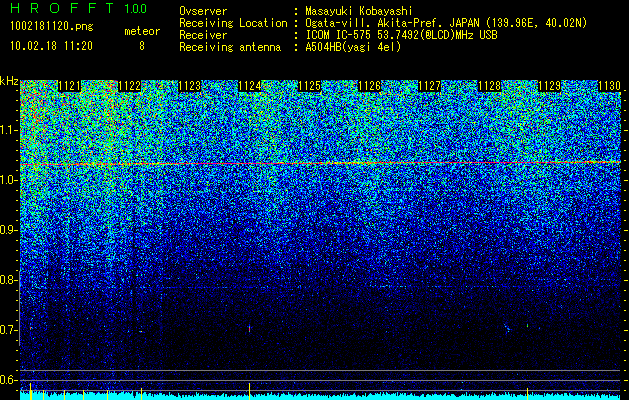Click the timestamp 10.02.18 11:20
This screenshot has height=400, width=629.
[51, 46]
